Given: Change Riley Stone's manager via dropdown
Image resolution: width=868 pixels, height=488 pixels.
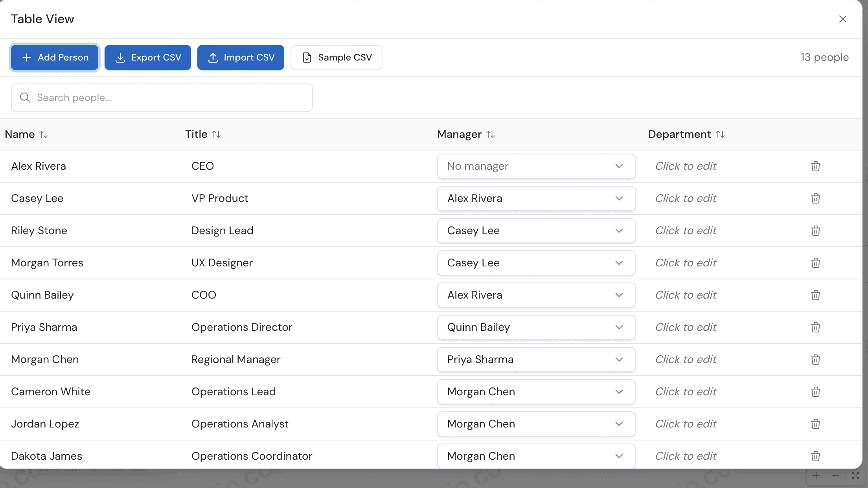Looking at the screenshot, I should pyautogui.click(x=536, y=231).
